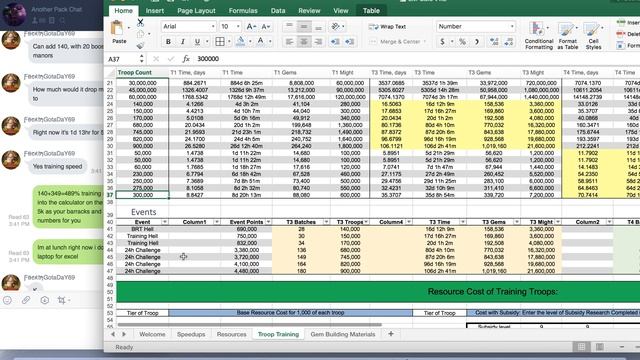
Task: Open the Event column filter dropdown
Action: [164, 222]
